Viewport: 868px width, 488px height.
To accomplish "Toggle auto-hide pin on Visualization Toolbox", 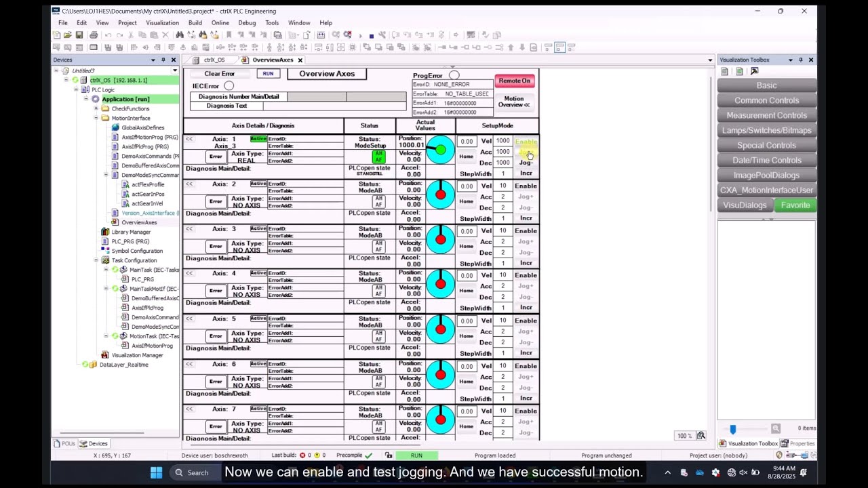I will tap(800, 60).
